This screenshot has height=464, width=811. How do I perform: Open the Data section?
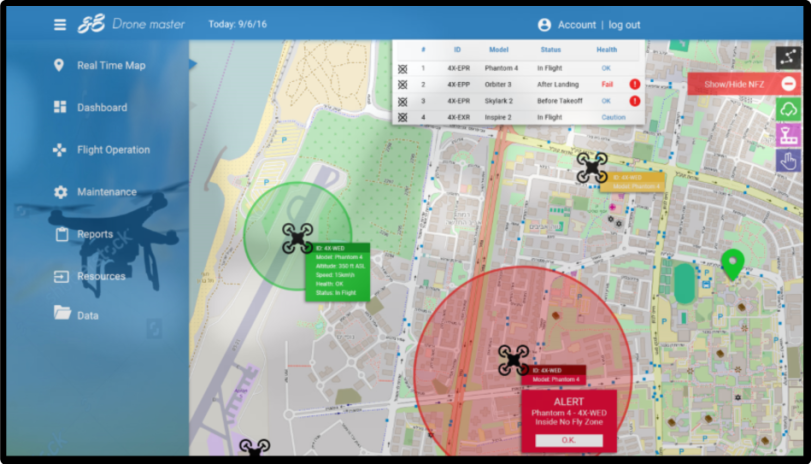[x=87, y=316]
